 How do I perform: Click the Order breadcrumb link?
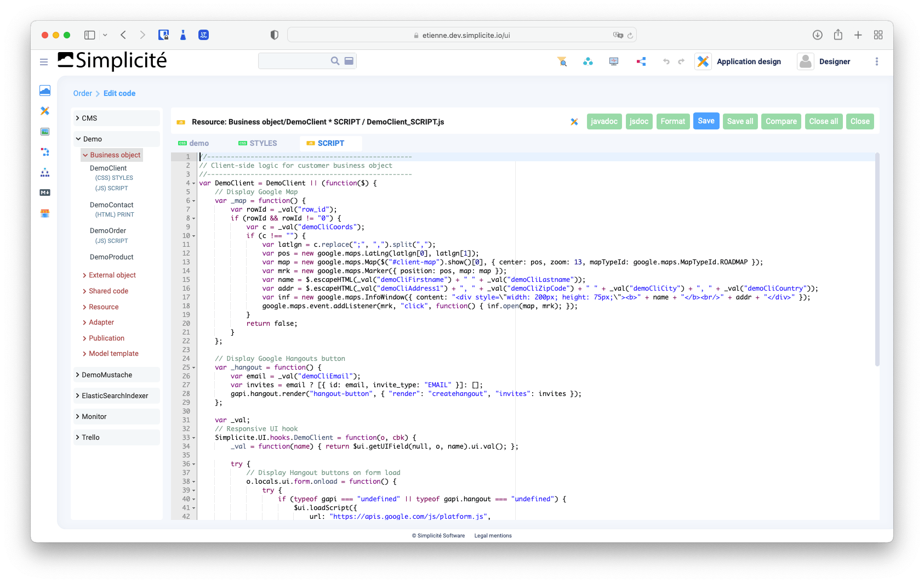point(83,93)
